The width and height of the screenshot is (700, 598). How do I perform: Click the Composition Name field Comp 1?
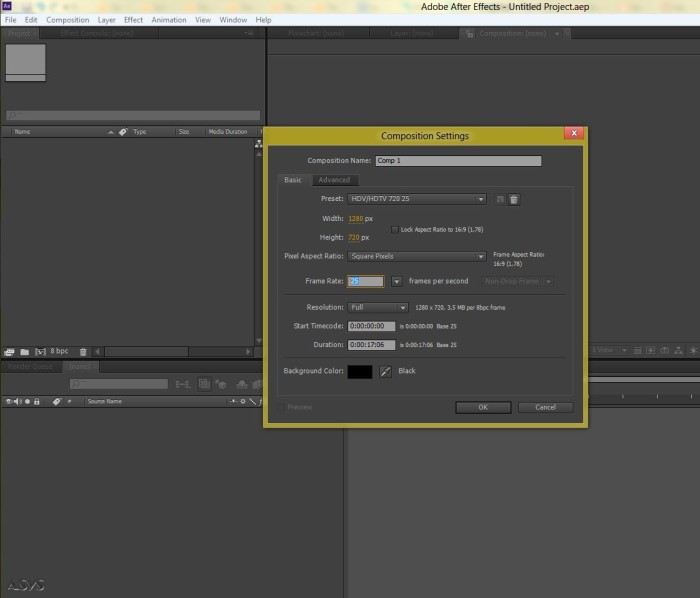click(x=458, y=161)
